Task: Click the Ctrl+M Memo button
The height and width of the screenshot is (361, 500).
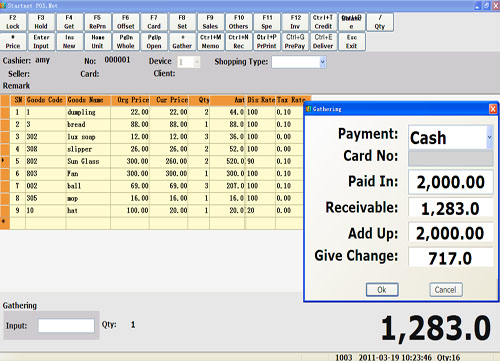Action: (210, 42)
